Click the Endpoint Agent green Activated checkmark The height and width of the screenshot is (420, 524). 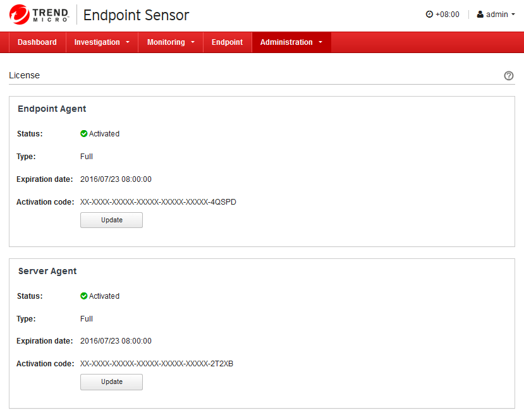(84, 134)
